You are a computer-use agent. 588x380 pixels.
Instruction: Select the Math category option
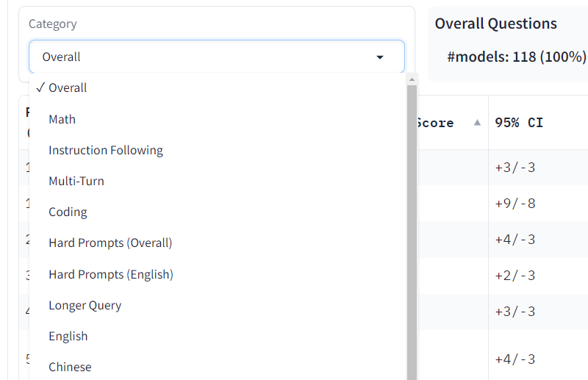pos(62,119)
